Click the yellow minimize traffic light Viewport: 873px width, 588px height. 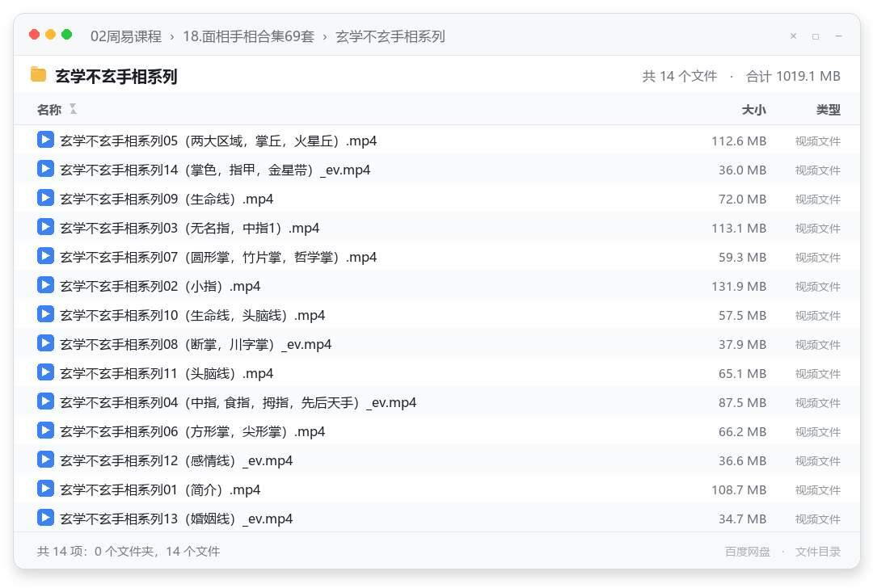click(x=51, y=35)
